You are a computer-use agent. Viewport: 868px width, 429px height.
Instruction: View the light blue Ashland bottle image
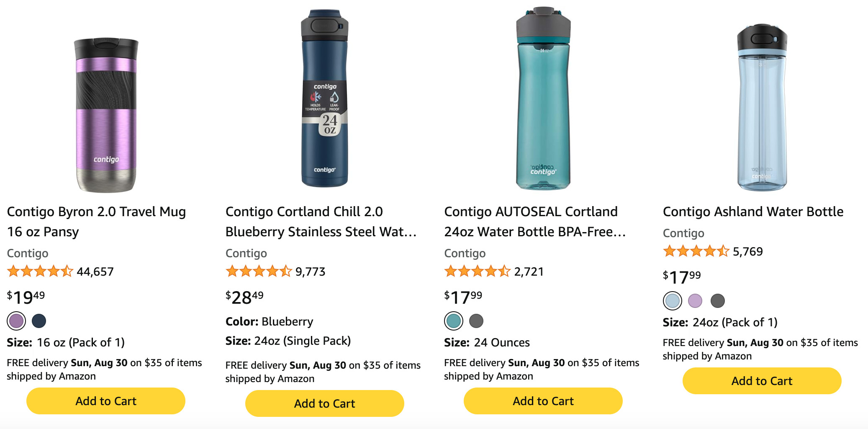click(762, 107)
